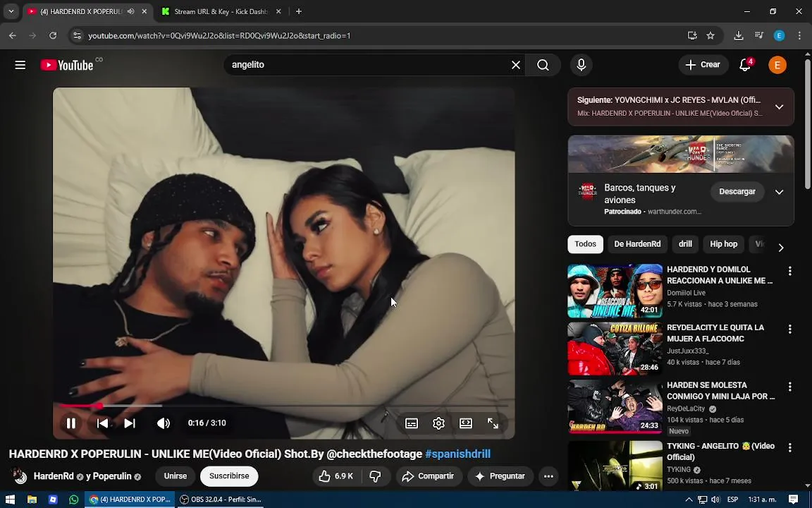Open WhatsApp from the taskbar
Screen dimensions: 812x508
[x=73, y=500]
